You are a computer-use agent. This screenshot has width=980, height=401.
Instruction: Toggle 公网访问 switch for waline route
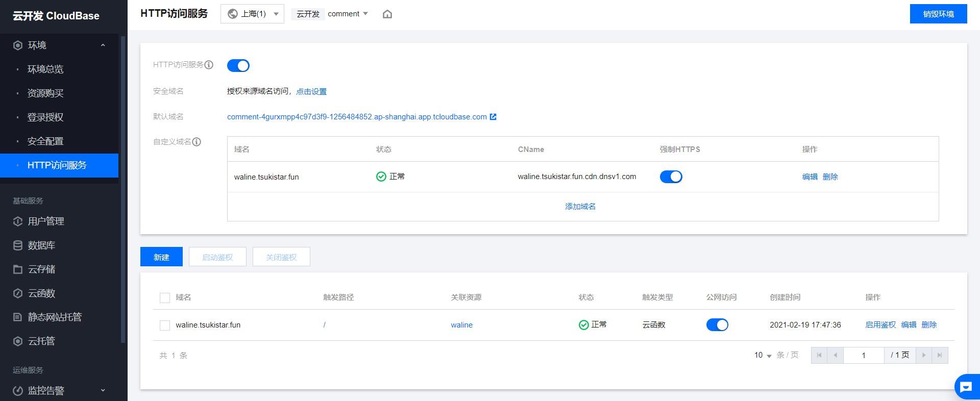(x=717, y=325)
